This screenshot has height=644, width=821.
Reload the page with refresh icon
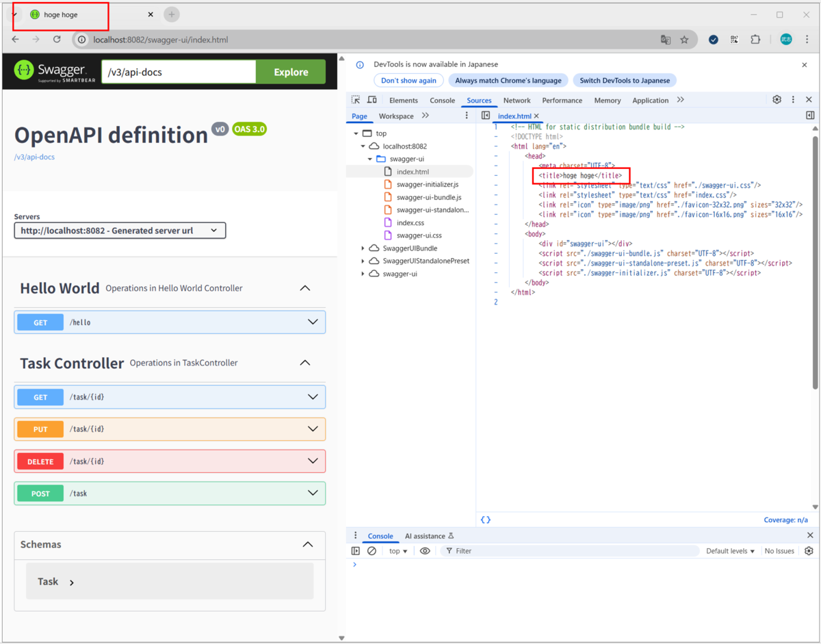(57, 40)
